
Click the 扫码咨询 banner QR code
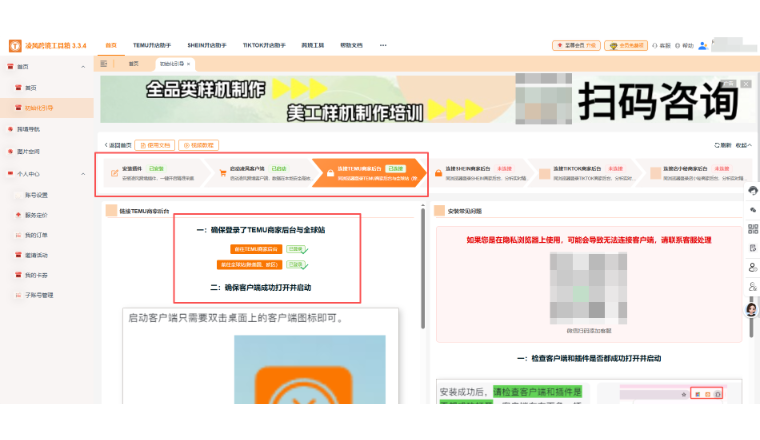point(543,99)
